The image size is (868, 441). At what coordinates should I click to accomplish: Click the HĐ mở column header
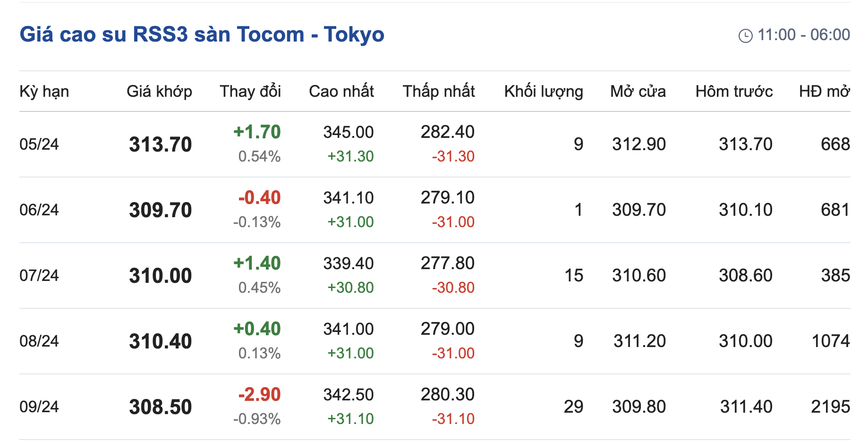pyautogui.click(x=824, y=91)
